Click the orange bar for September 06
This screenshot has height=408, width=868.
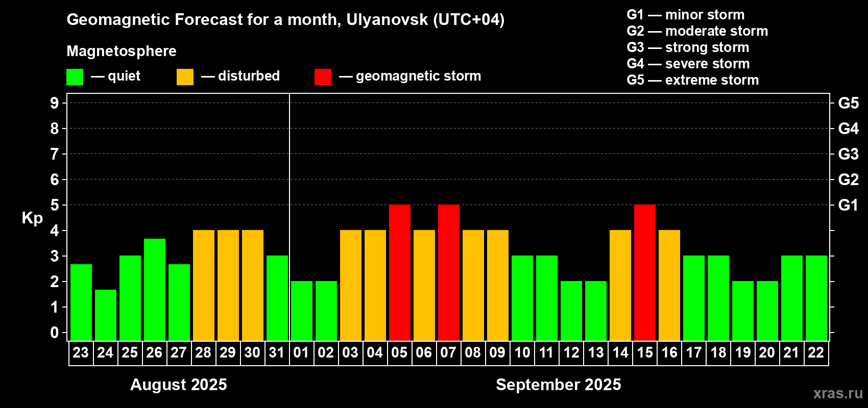point(424,286)
